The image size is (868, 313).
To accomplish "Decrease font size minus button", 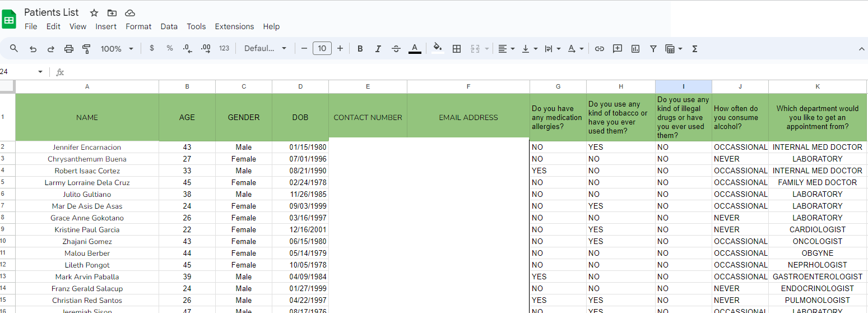I will point(304,49).
